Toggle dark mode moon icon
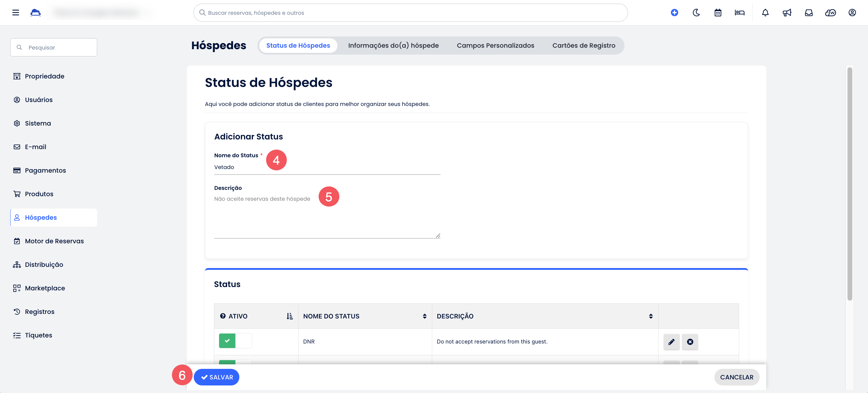 click(696, 13)
